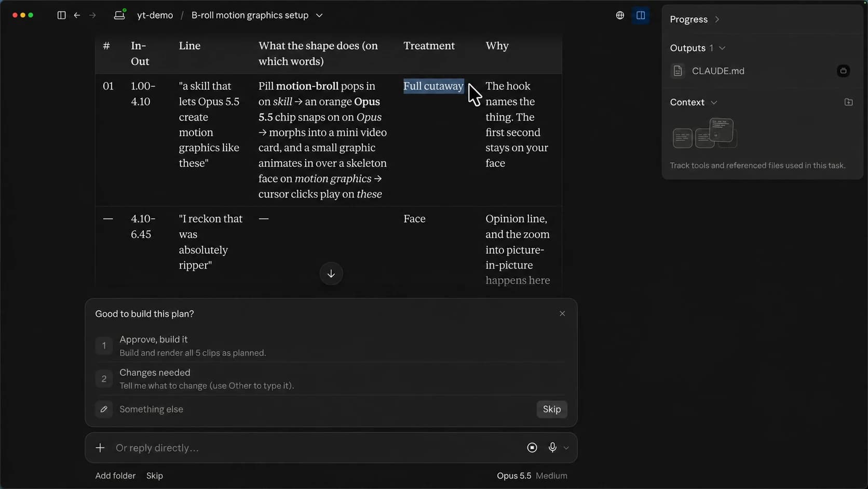
Task: Open the CLAUDE.md output file
Action: (718, 71)
